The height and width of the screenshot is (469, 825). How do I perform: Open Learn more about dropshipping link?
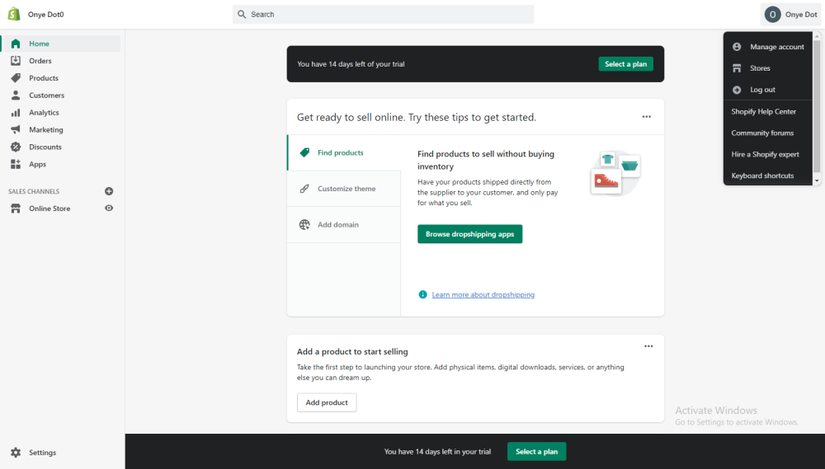coord(483,295)
